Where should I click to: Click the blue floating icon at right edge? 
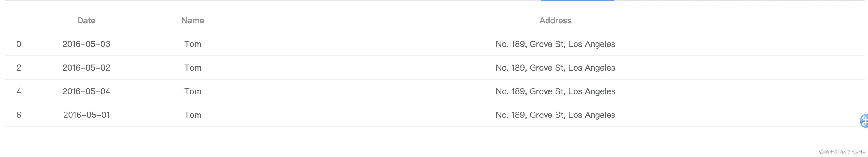(x=864, y=121)
